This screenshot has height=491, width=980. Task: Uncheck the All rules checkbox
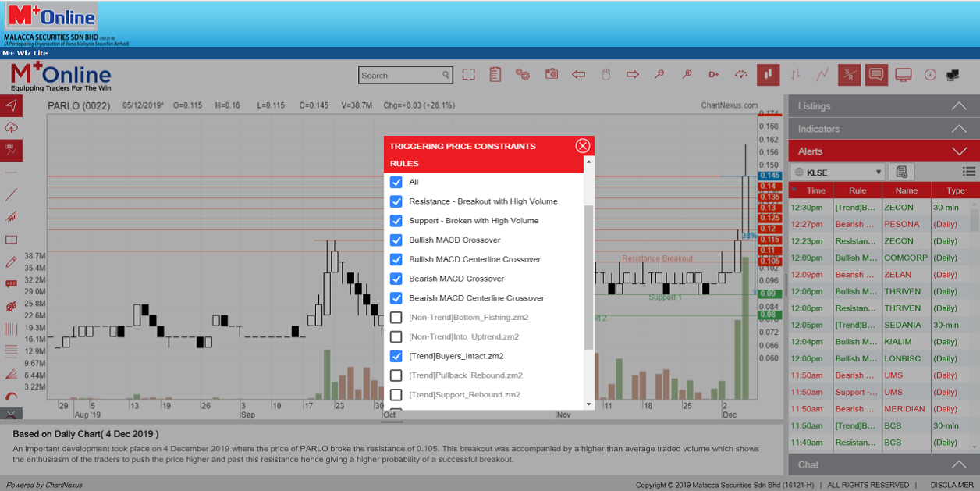click(396, 182)
